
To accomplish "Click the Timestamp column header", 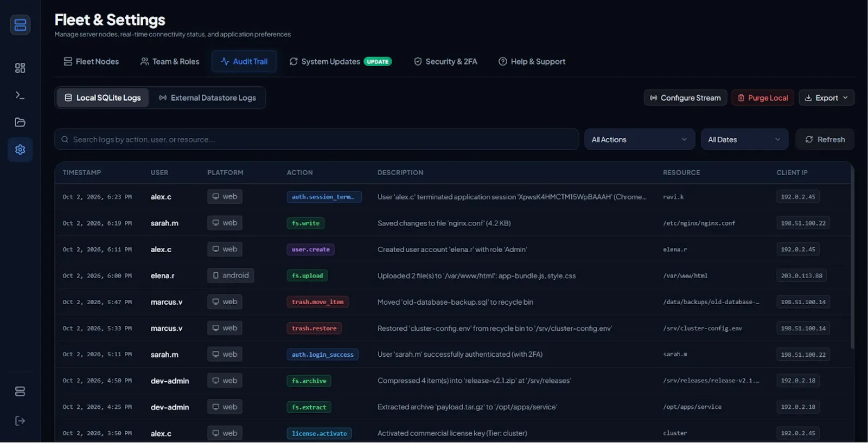I will pyautogui.click(x=82, y=172).
